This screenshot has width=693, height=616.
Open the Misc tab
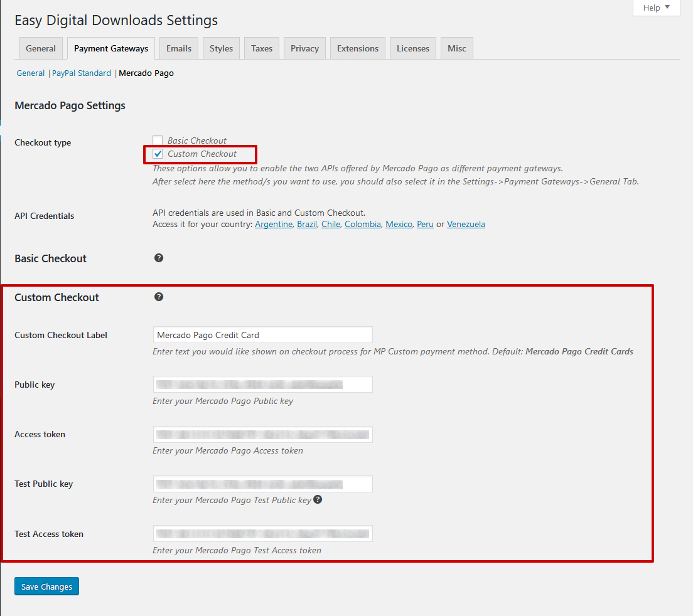[456, 48]
